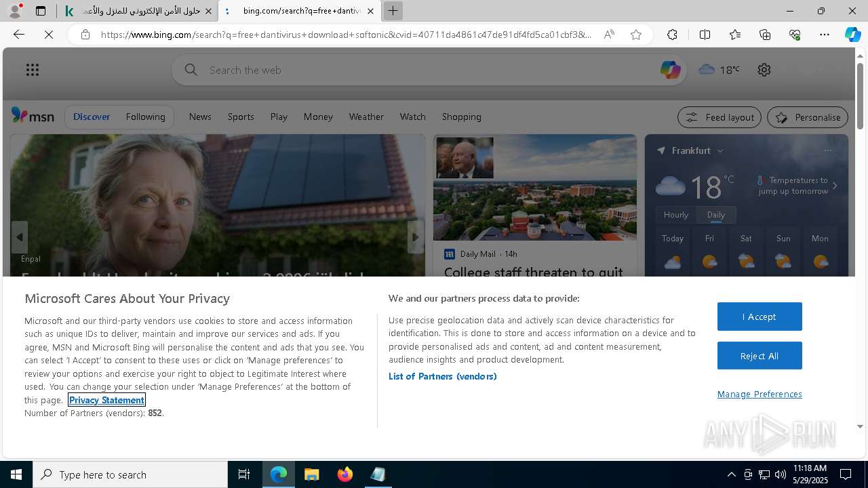This screenshot has width=868, height=488.
Task: Open the 18°C weather widget in header
Action: (x=719, y=70)
